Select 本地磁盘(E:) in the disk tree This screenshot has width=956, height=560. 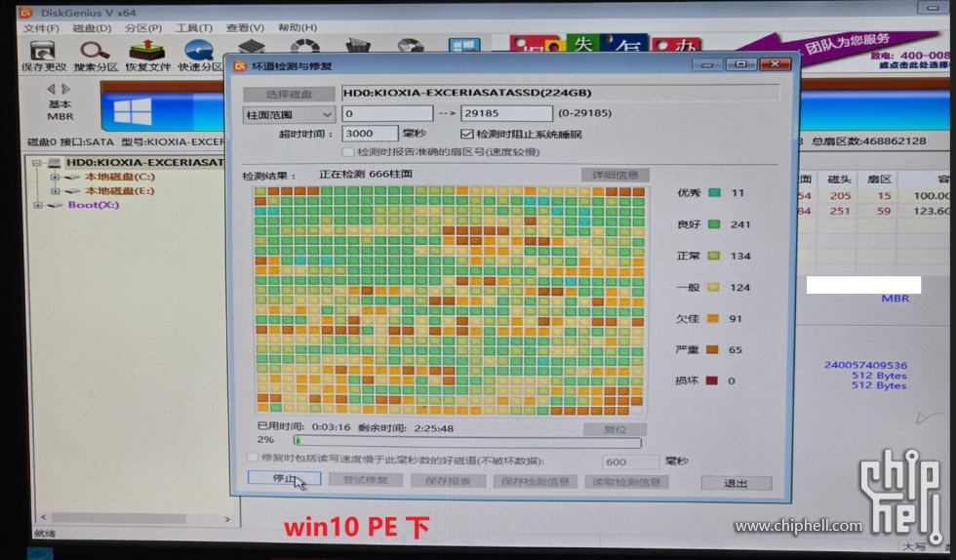tap(119, 191)
